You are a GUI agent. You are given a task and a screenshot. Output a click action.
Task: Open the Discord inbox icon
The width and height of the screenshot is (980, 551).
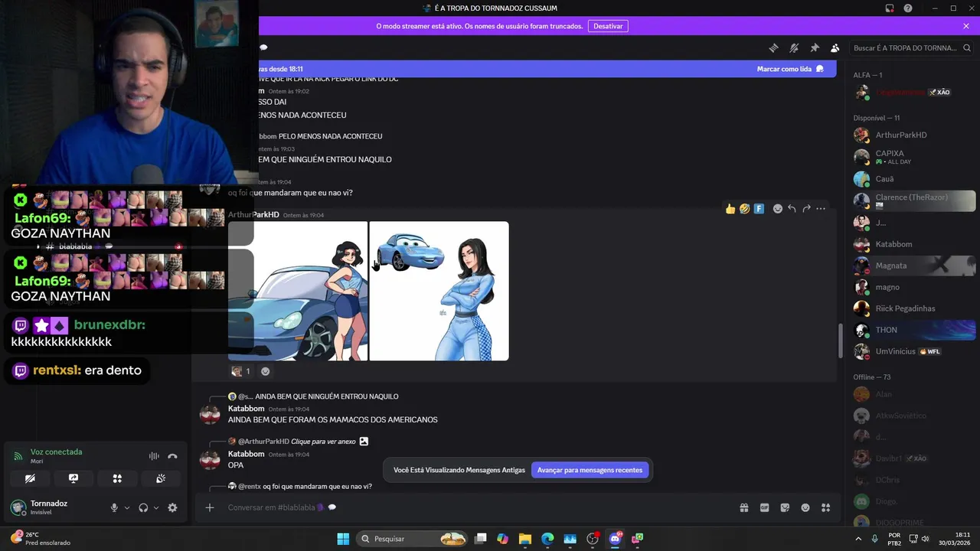890,8
